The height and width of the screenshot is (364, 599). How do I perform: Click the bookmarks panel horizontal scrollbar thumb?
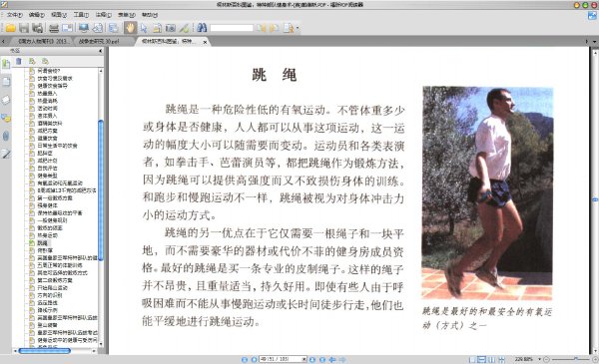44,351
